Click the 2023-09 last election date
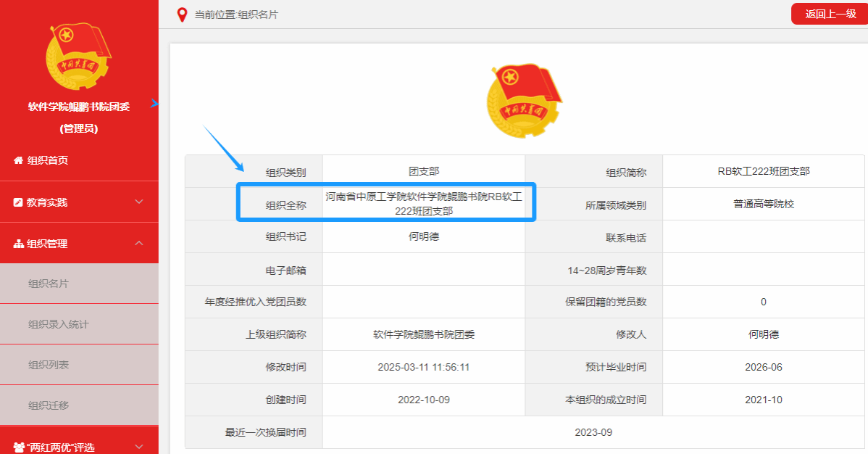 click(593, 432)
